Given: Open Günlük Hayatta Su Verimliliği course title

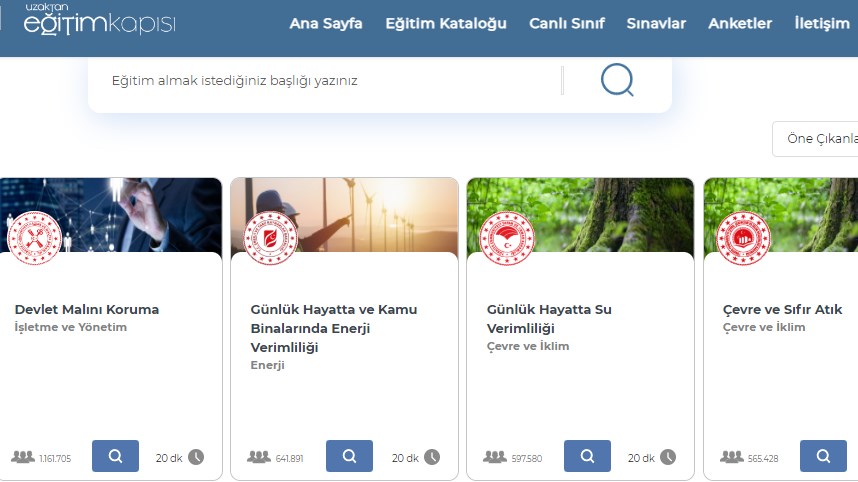Looking at the screenshot, I should (x=549, y=319).
